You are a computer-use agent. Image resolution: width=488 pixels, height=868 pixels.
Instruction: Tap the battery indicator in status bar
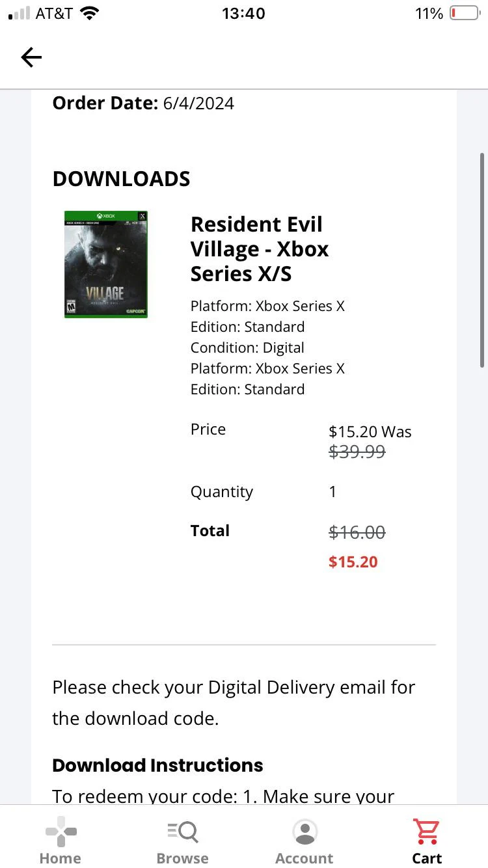(x=464, y=13)
